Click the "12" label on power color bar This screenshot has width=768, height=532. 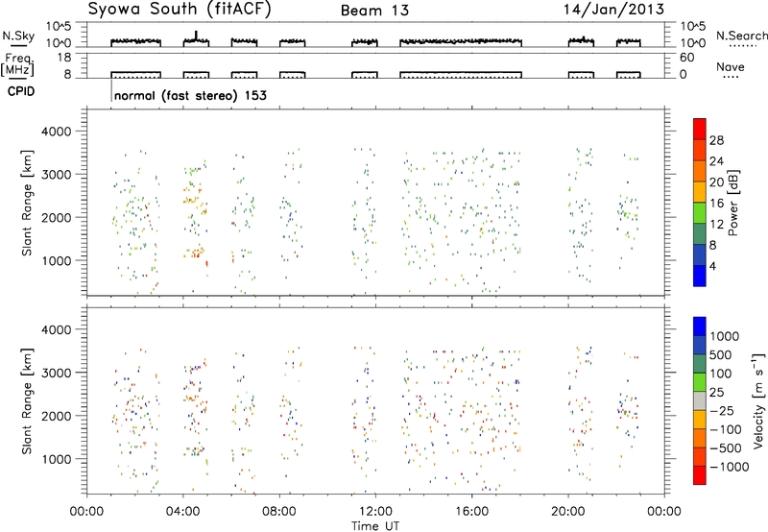click(716, 225)
